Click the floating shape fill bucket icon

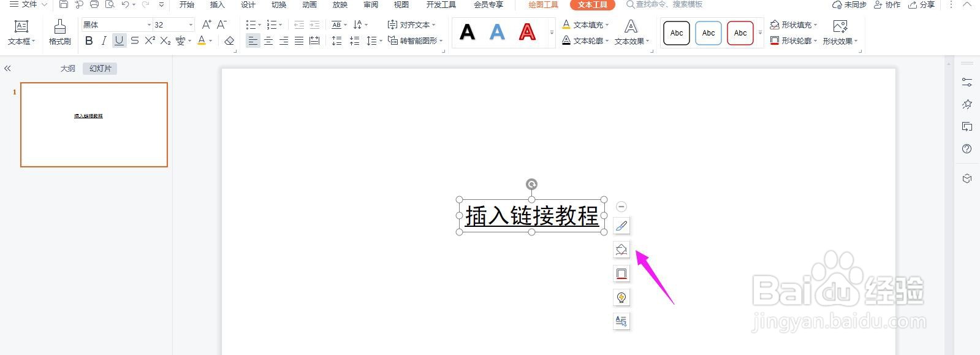(x=621, y=250)
